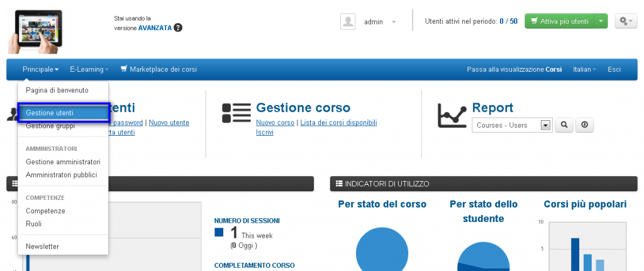
Task: Click the Gestione corso list icon
Action: pyautogui.click(x=236, y=113)
